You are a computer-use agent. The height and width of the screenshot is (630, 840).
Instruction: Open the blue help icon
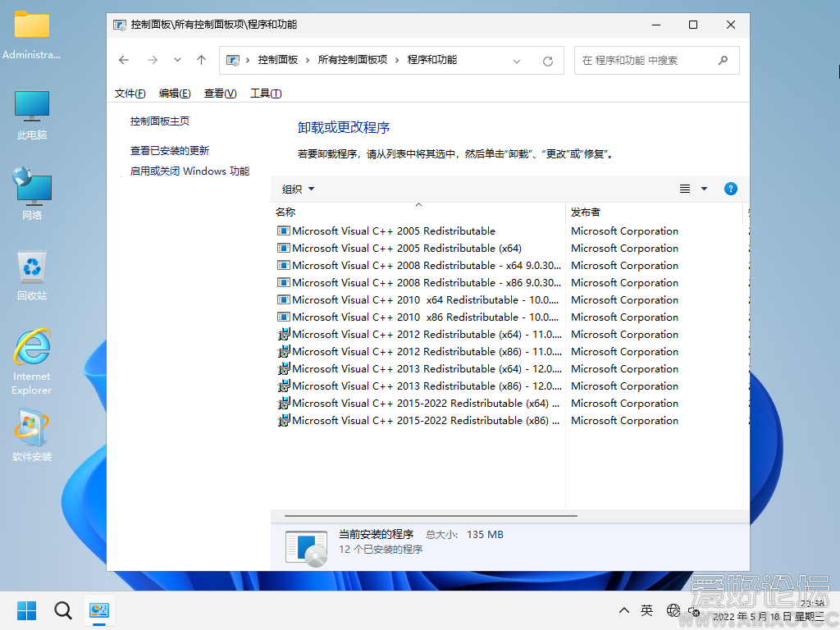[730, 189]
